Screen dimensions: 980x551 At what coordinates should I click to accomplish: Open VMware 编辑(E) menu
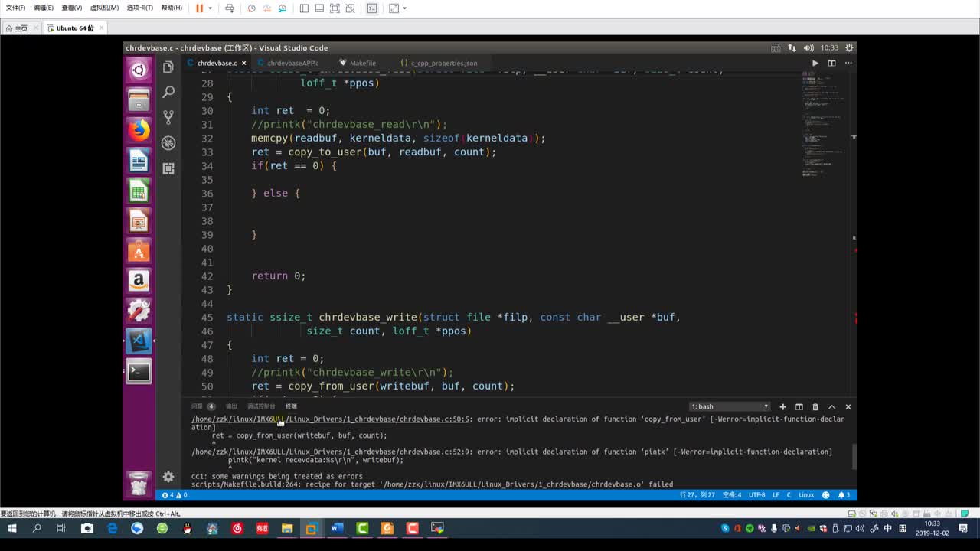tap(44, 8)
